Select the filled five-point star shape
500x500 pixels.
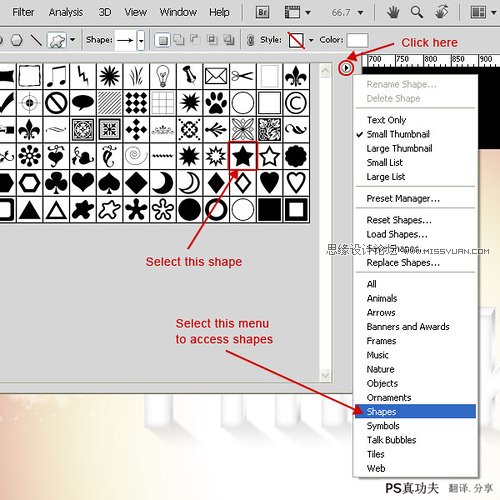(x=243, y=156)
